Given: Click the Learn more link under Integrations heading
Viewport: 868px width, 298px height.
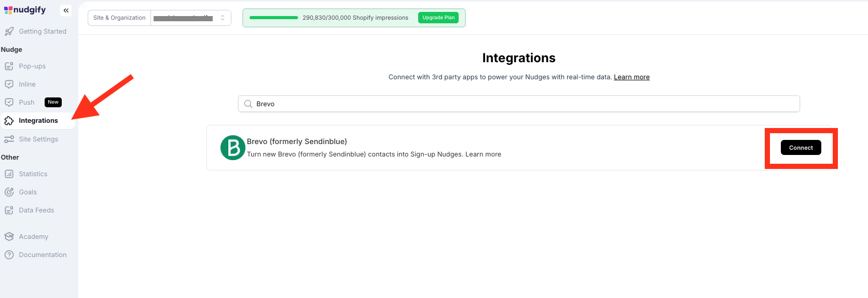Looking at the screenshot, I should [x=631, y=77].
